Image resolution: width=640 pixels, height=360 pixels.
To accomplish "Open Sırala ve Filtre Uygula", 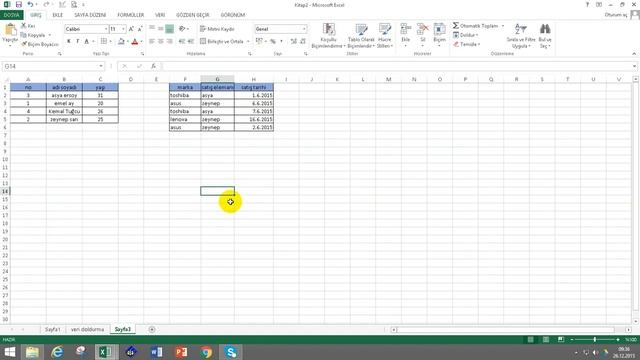I will tap(521, 36).
